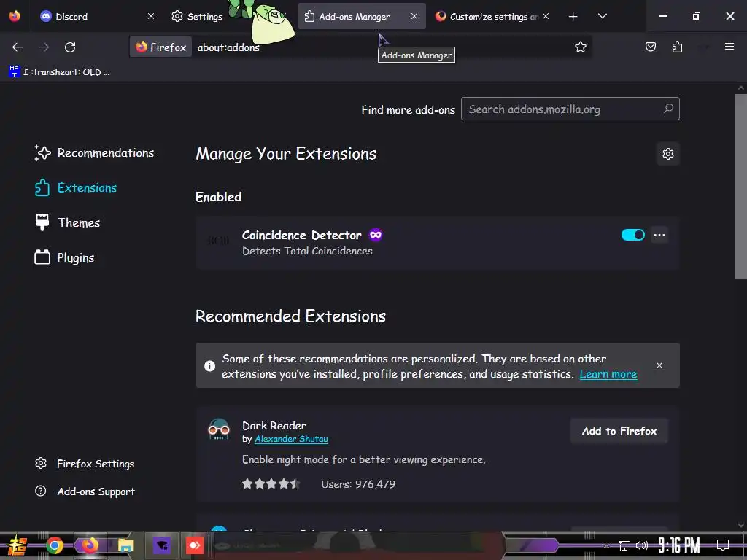Click the Discord tab favicon
This screenshot has width=747, height=560.
(46, 16)
